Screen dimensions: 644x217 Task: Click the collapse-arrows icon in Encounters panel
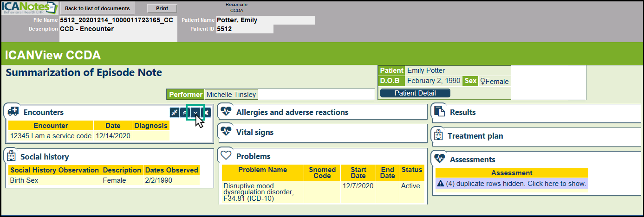point(175,113)
